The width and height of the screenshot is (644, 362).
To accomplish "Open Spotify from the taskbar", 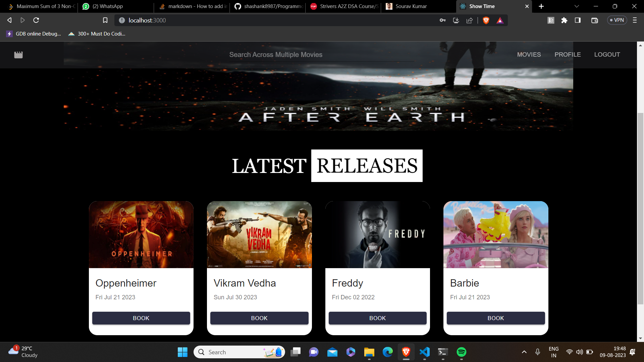I will tap(461, 352).
